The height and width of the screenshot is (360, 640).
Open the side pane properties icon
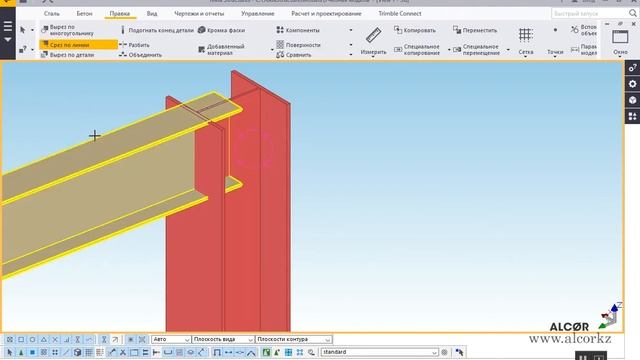point(632,68)
